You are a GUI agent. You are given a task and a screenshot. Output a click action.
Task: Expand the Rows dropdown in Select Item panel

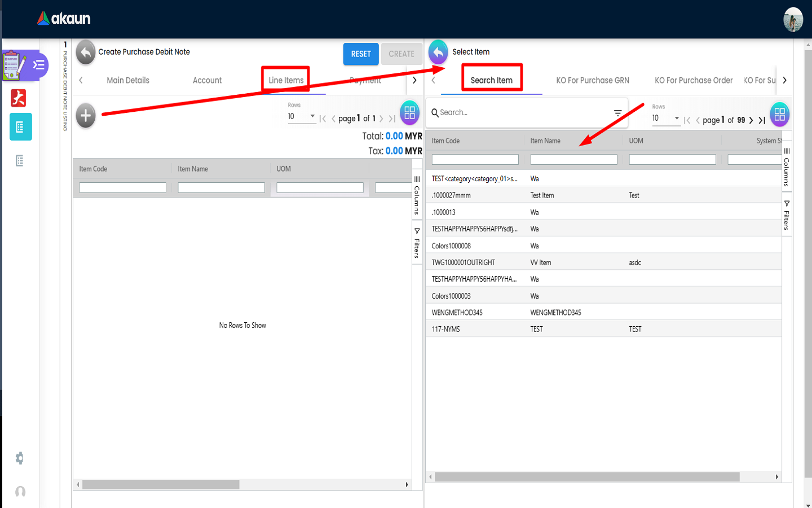[x=666, y=119]
